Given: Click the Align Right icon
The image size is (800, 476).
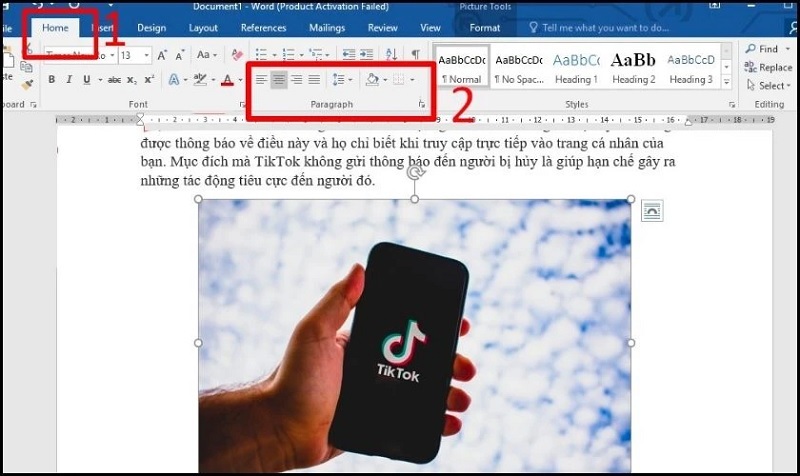Looking at the screenshot, I should click(296, 79).
